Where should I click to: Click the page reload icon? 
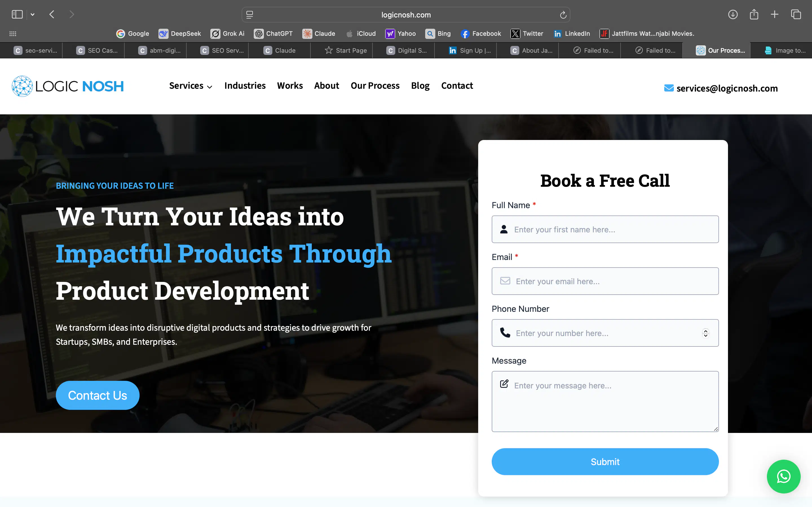click(x=563, y=15)
